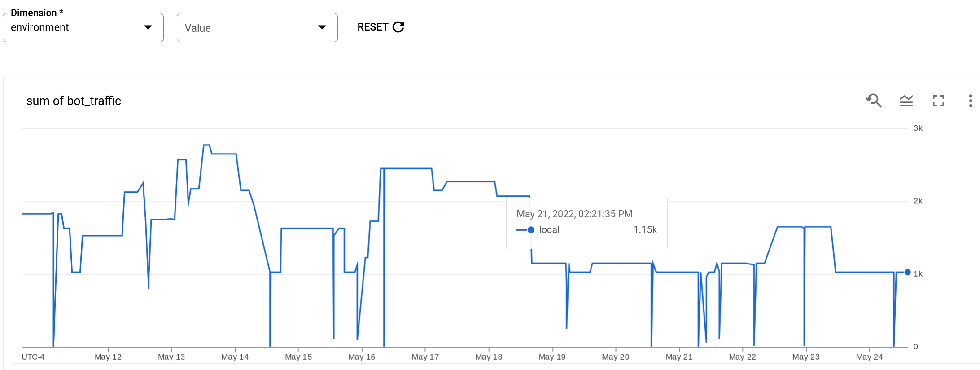Click the magnifier zoom-reset icon above the chart
Screen dimensions: 980x370
tap(874, 101)
